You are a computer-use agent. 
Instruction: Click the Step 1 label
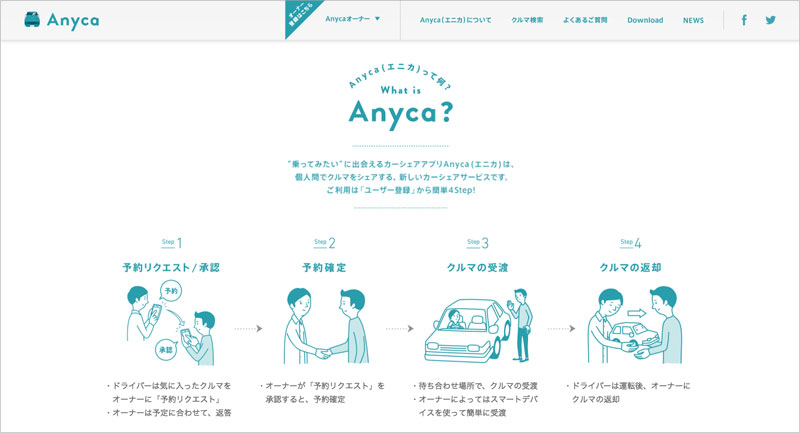[x=171, y=243]
